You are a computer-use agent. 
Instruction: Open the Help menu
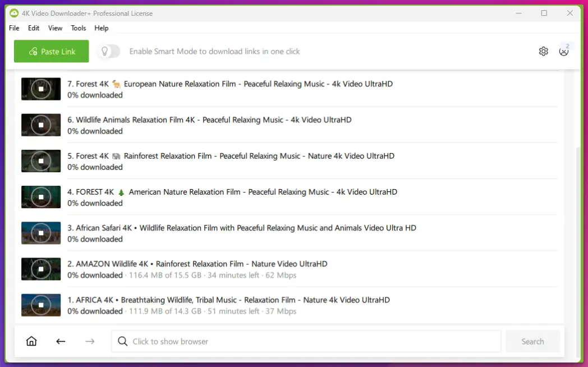pyautogui.click(x=101, y=28)
